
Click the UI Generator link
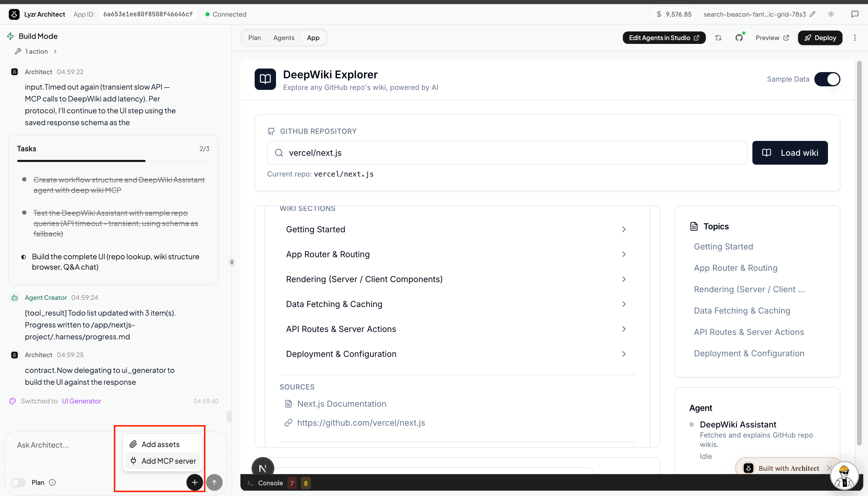coord(81,401)
